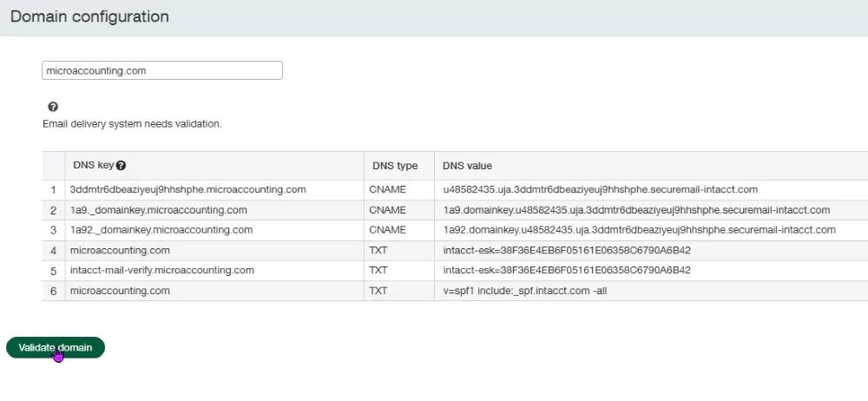Select the intacct-mail-verify.microaccounting.com DNS key
868x401 pixels.
[162, 270]
